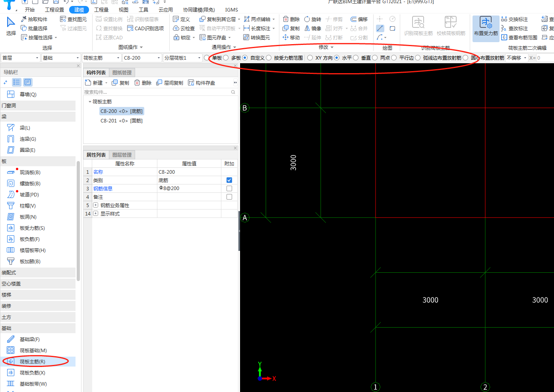Click the 删除 delete tool
The height and width of the screenshot is (392, 554).
pyautogui.click(x=291, y=19)
